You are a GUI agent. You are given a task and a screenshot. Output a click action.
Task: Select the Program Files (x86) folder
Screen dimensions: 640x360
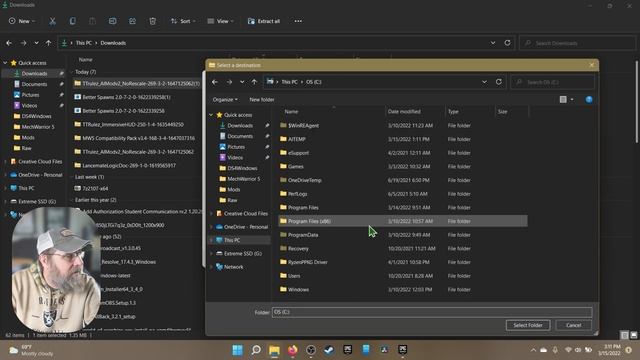pos(403,221)
